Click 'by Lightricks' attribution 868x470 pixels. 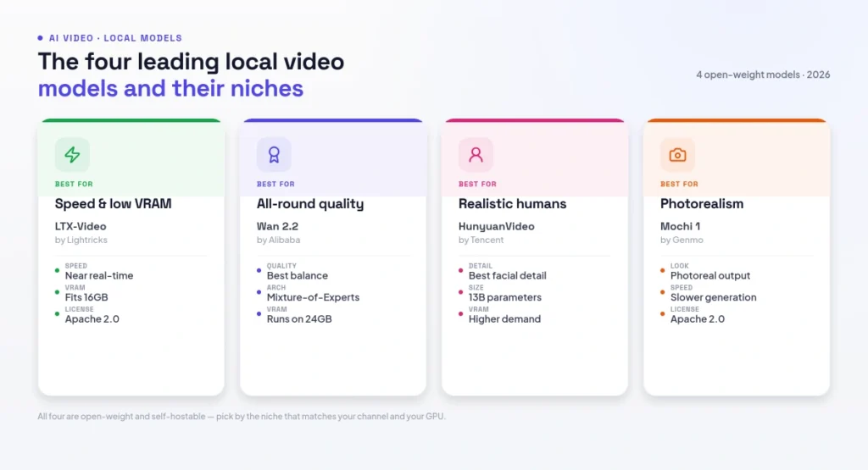81,240
